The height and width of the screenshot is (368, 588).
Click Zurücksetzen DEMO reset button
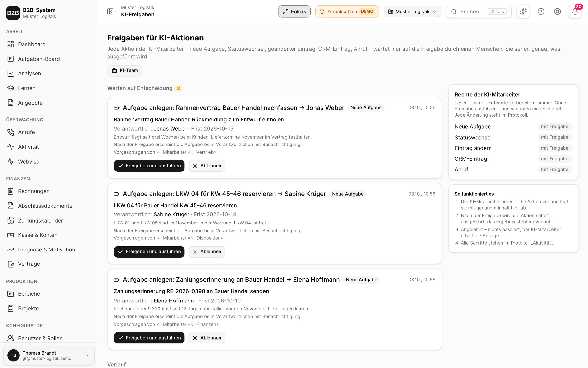pyautogui.click(x=347, y=11)
